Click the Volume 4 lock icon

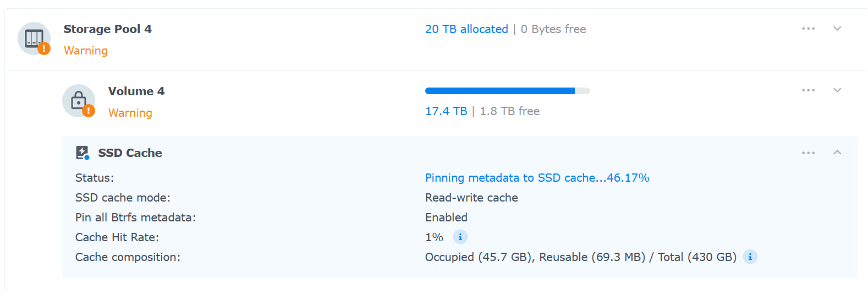click(x=78, y=100)
